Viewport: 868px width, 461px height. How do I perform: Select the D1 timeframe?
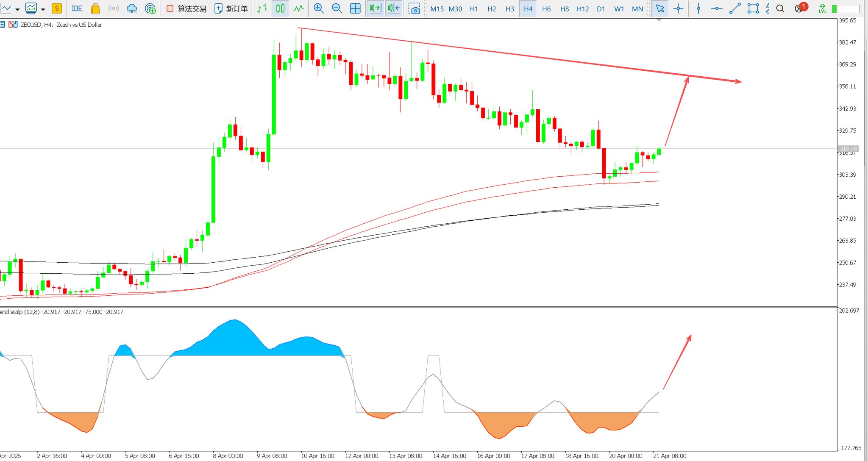[601, 8]
